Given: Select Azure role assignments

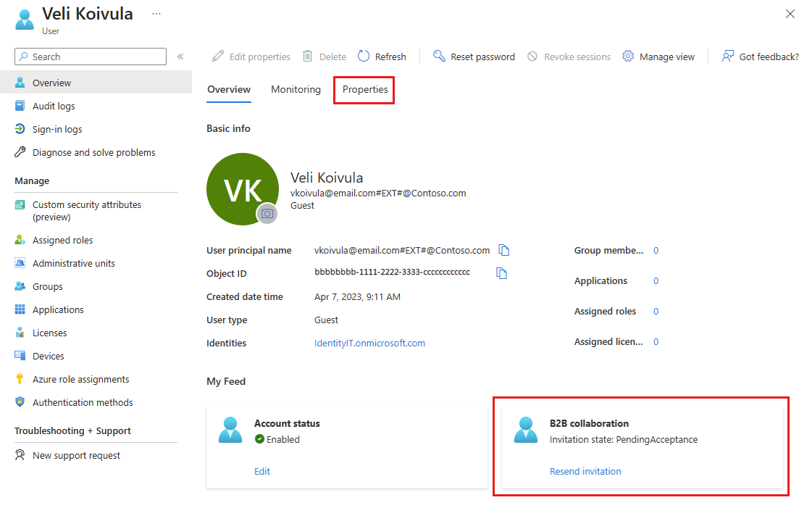Looking at the screenshot, I should click(80, 378).
